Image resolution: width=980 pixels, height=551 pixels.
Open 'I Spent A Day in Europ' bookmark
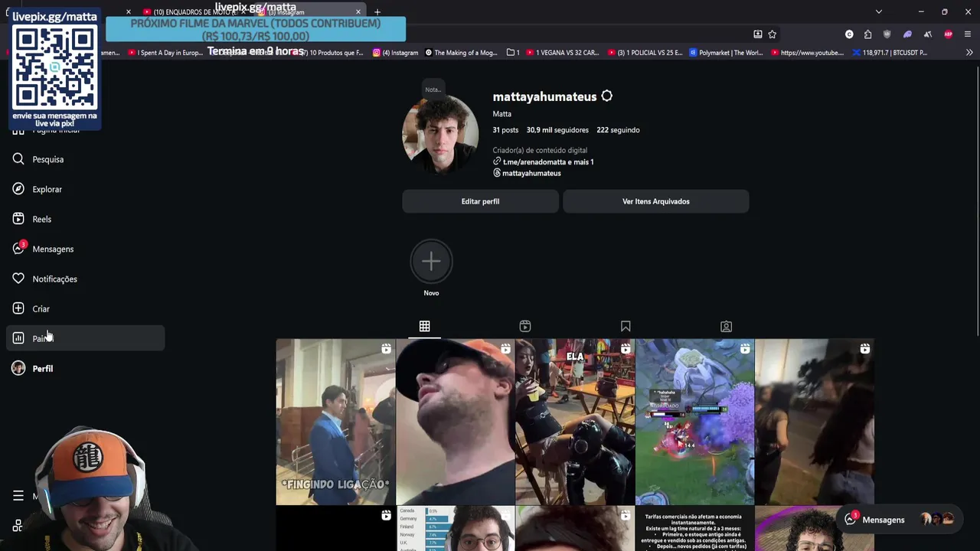(x=165, y=53)
